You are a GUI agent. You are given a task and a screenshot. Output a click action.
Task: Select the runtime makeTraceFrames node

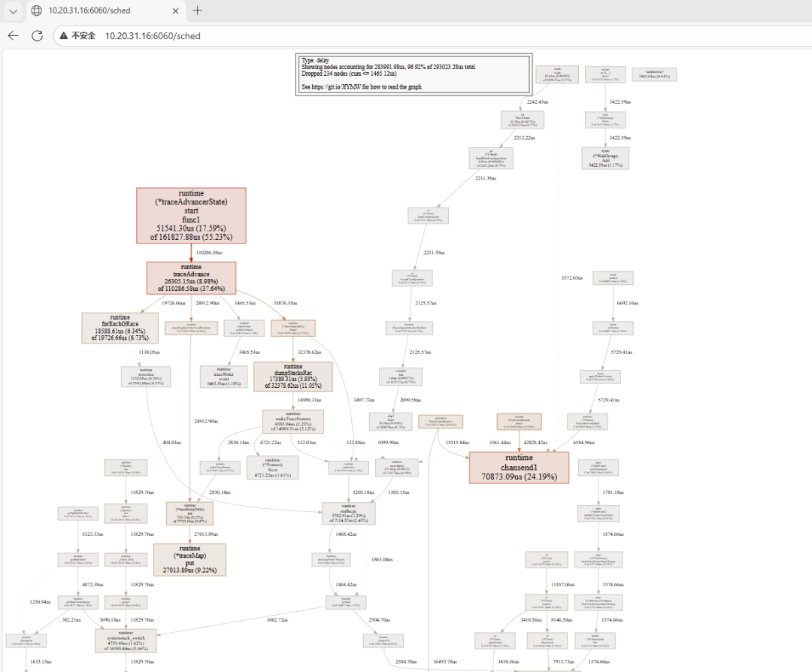[293, 422]
